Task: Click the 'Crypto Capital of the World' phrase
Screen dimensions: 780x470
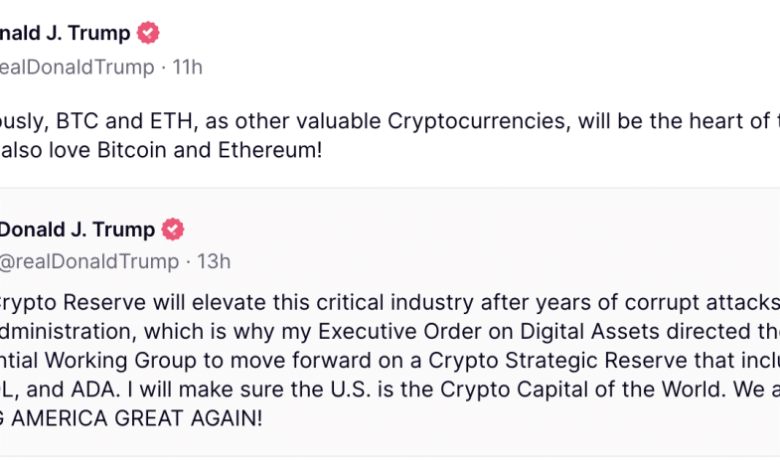Action: [x=581, y=389]
